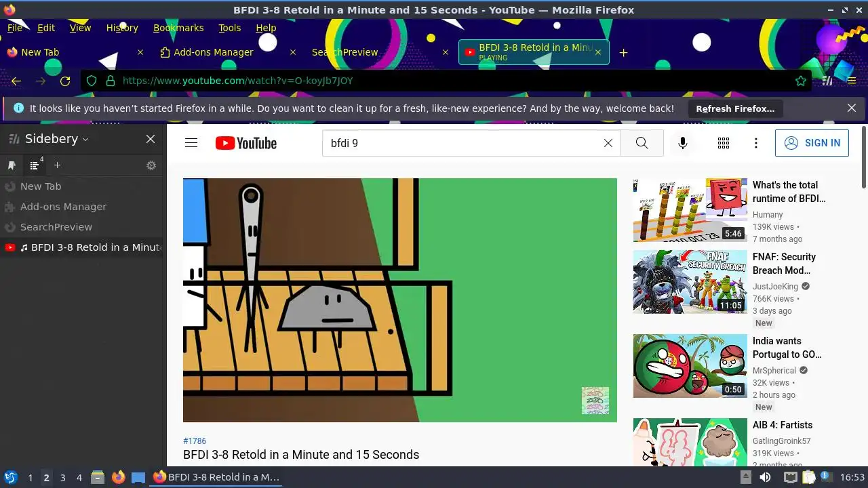Open the volume speaker tray icon

click(765, 477)
